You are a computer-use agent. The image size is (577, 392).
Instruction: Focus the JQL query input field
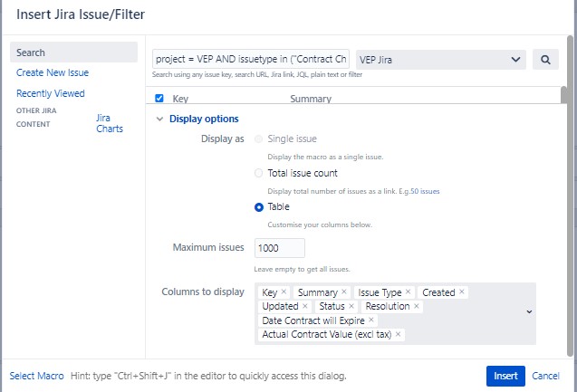(251, 59)
